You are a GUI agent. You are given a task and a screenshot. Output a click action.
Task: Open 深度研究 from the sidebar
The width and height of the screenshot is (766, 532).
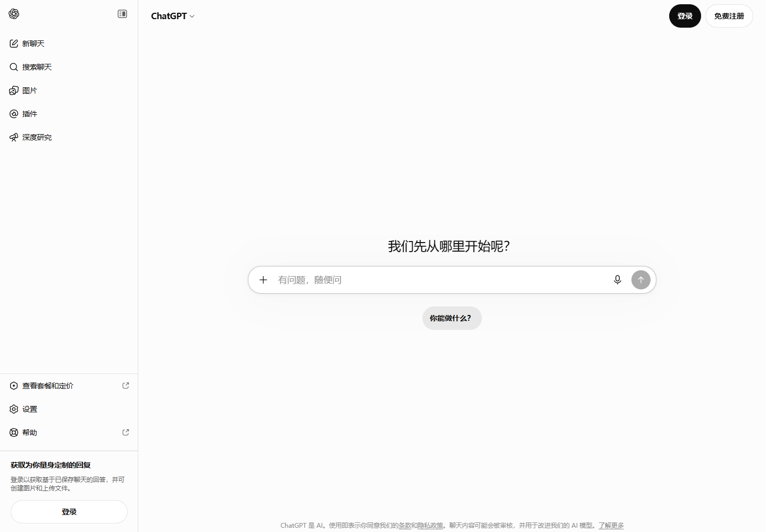tap(69, 137)
